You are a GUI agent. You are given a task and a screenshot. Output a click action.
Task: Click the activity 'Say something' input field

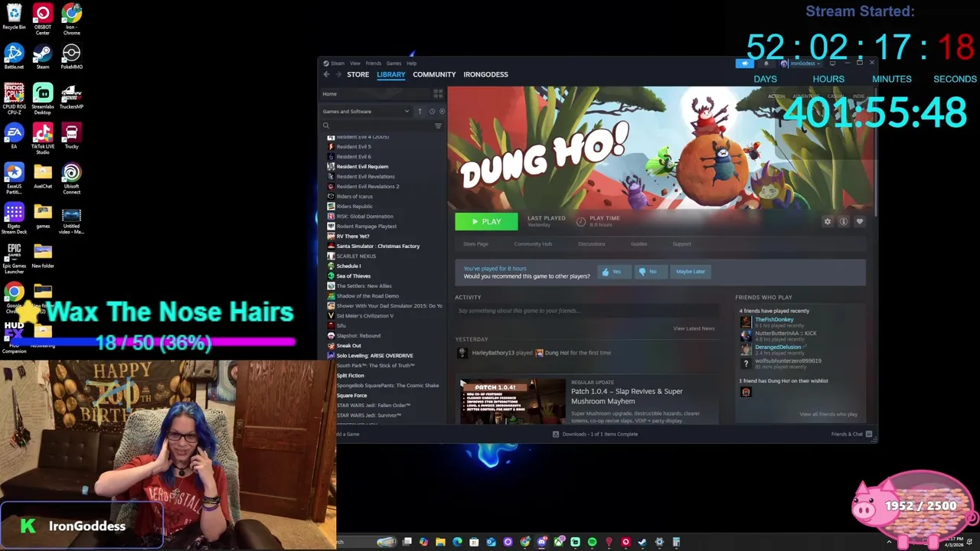point(586,311)
